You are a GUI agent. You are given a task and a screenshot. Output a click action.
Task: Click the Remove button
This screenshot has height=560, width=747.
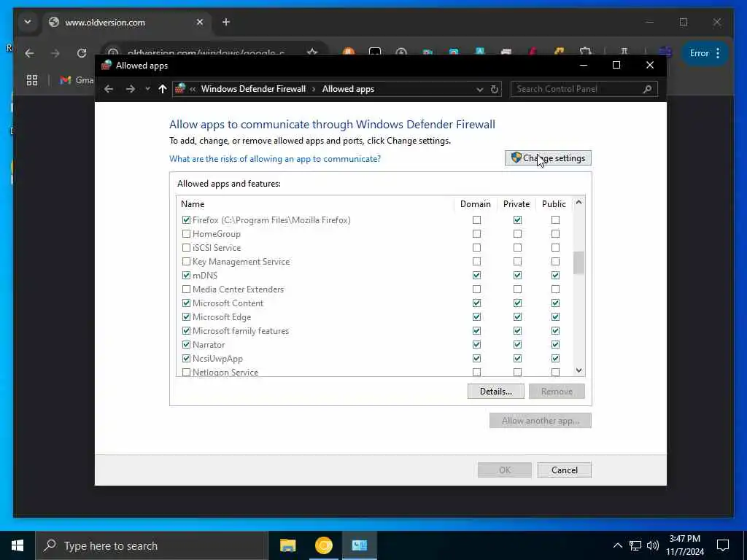(x=557, y=392)
